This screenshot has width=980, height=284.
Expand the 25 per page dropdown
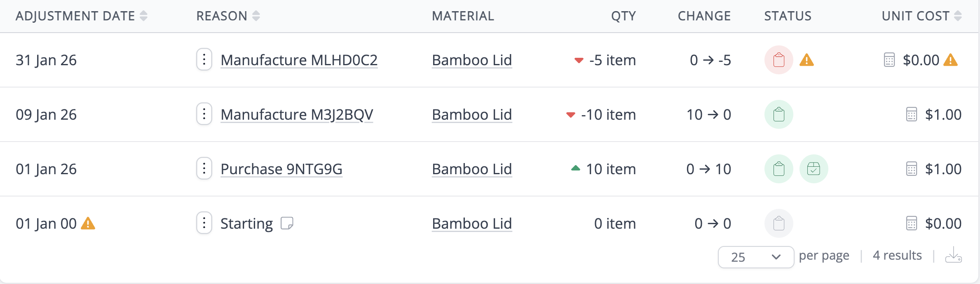click(x=756, y=257)
